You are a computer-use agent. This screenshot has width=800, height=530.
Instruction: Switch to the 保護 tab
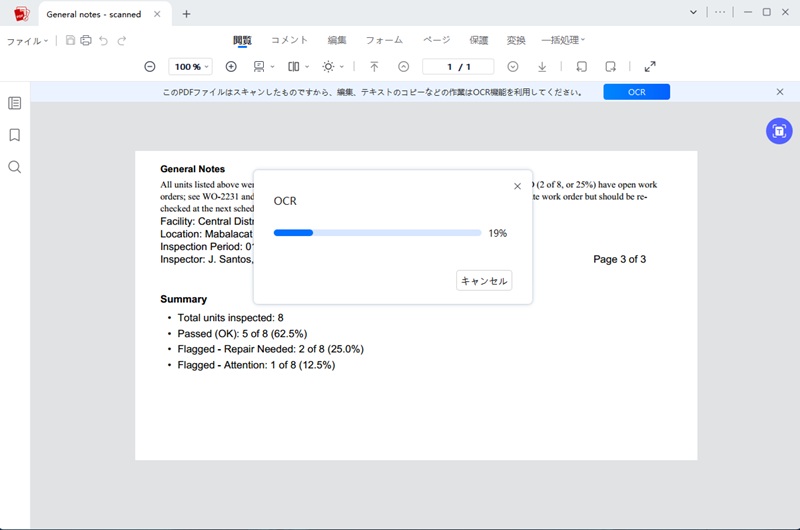(x=479, y=40)
